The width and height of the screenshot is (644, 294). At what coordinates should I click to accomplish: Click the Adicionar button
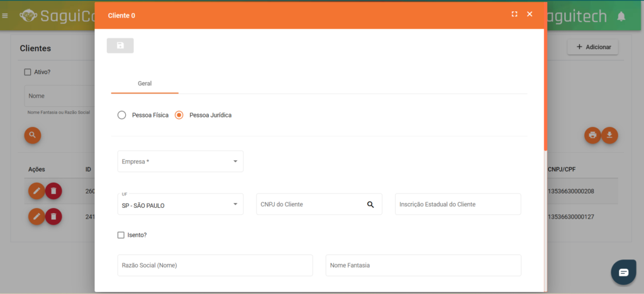pyautogui.click(x=592, y=47)
